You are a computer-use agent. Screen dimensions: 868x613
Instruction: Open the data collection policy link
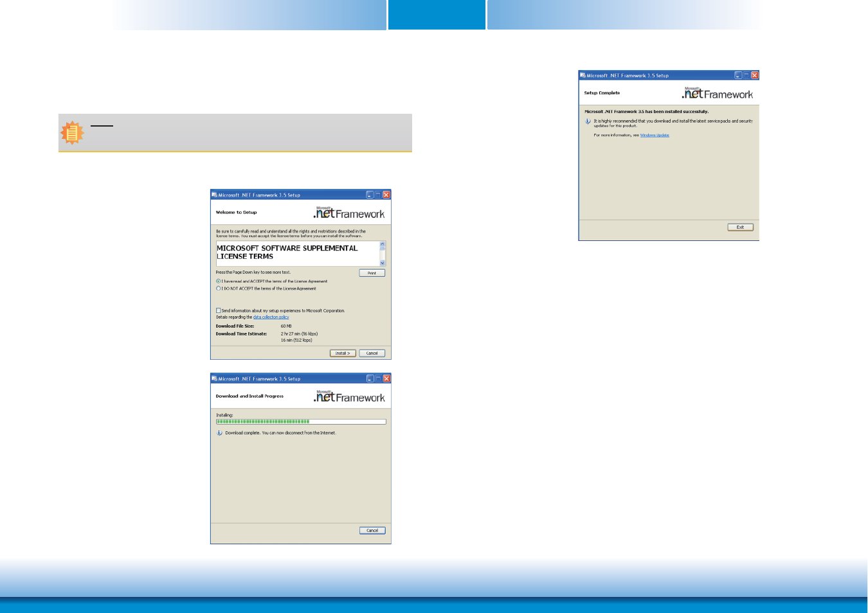coord(271,317)
